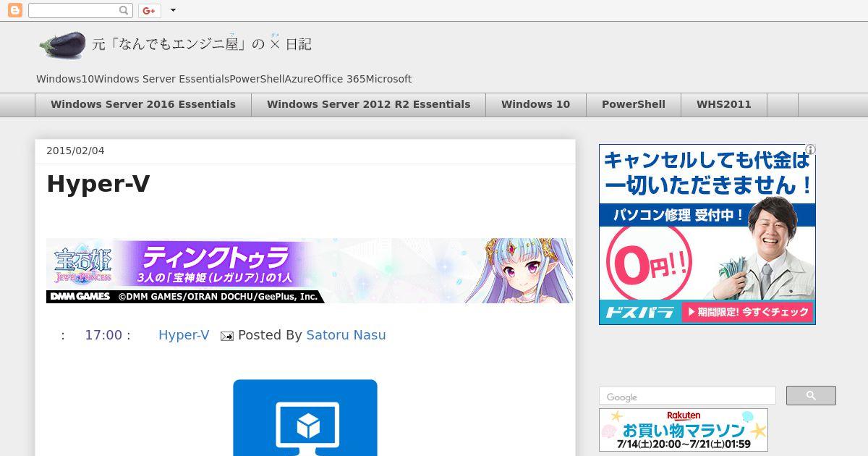Click the blog description text under the title

click(224, 79)
